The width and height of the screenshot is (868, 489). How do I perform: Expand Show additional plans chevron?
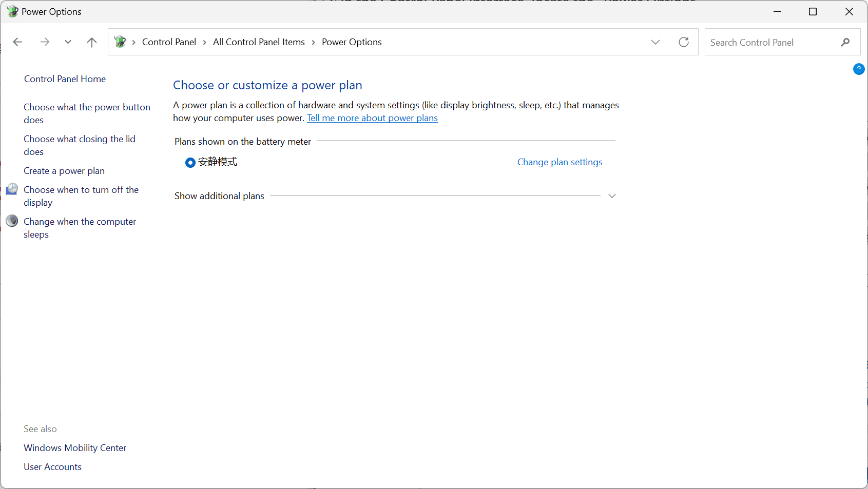point(612,196)
